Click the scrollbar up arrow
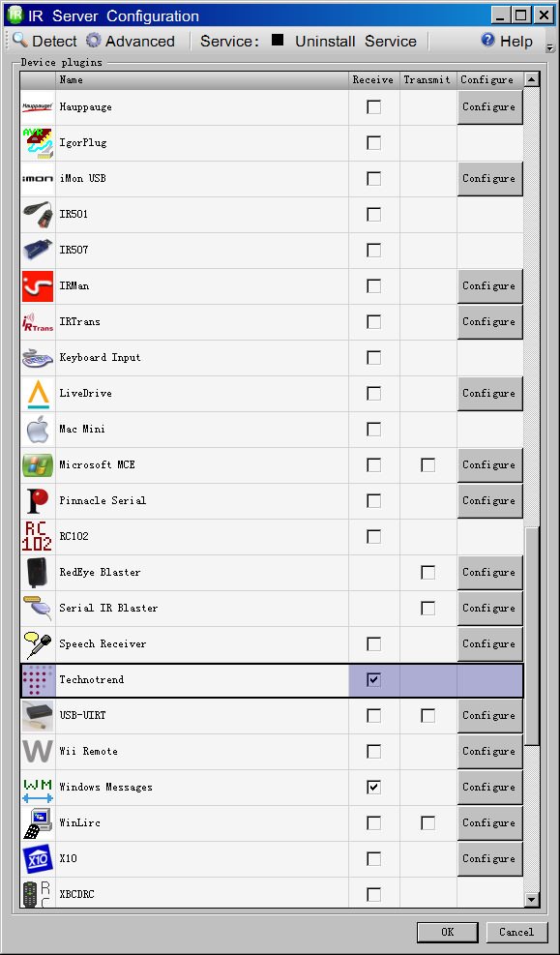This screenshot has height=955, width=560. tap(531, 79)
